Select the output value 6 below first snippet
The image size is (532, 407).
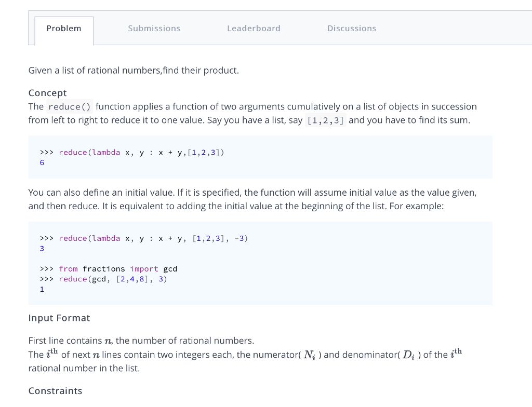42,162
